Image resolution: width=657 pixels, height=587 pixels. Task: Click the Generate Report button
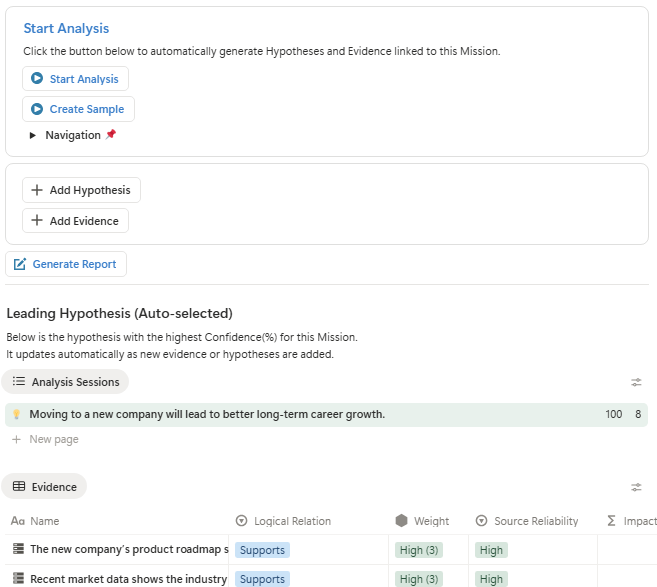tap(66, 264)
